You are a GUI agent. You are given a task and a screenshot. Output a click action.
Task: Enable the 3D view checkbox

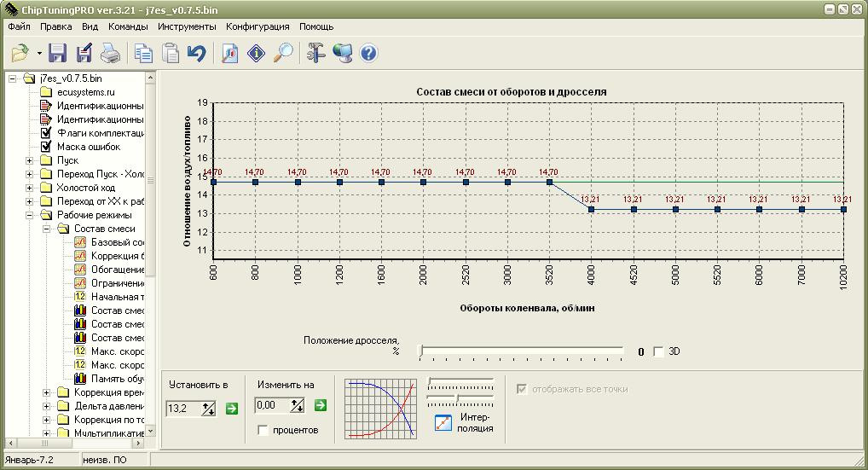[x=658, y=351]
